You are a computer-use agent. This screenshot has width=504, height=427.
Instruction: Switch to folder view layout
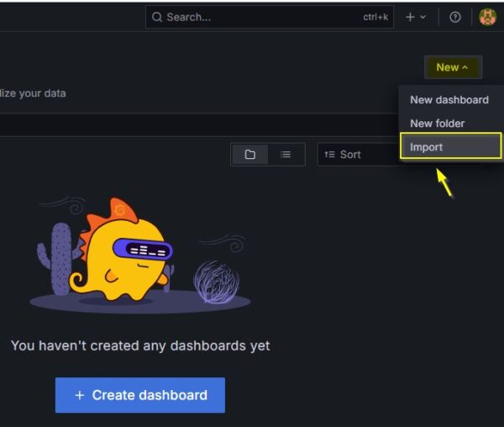[250, 155]
